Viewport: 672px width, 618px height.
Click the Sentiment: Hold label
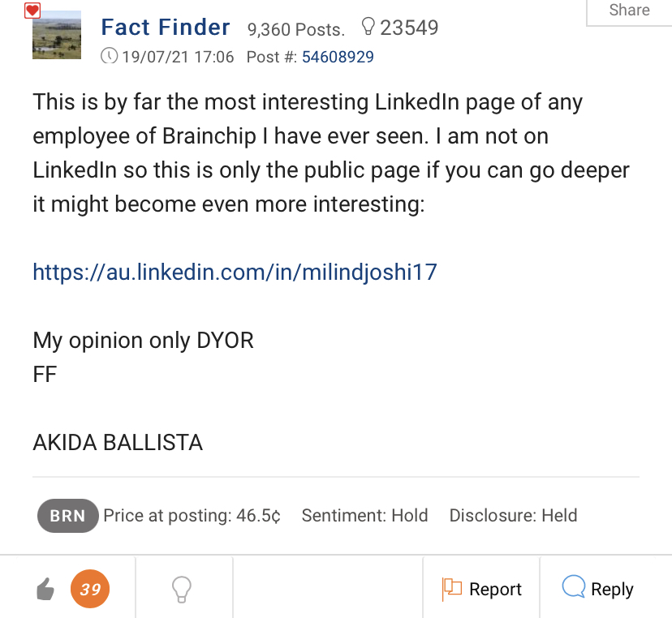coord(364,516)
